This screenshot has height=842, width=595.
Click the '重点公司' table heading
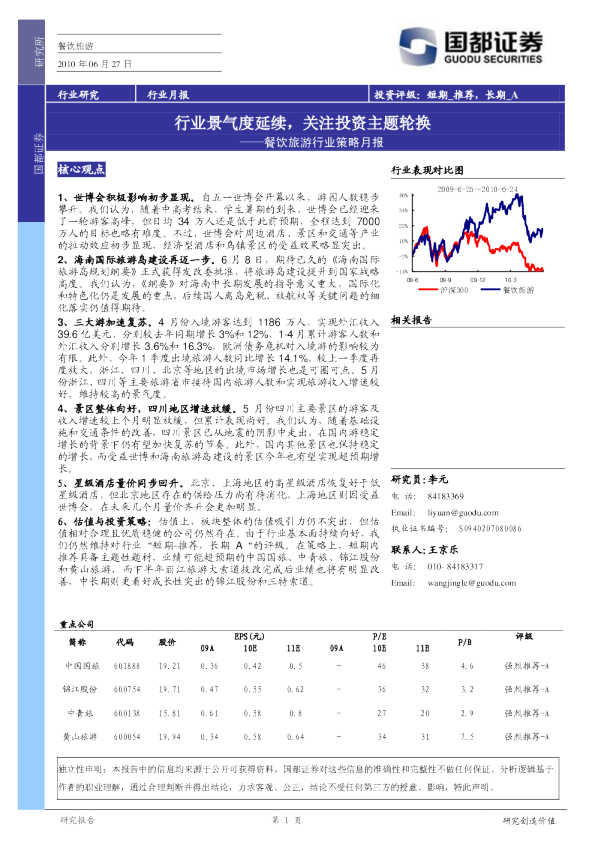click(x=77, y=624)
